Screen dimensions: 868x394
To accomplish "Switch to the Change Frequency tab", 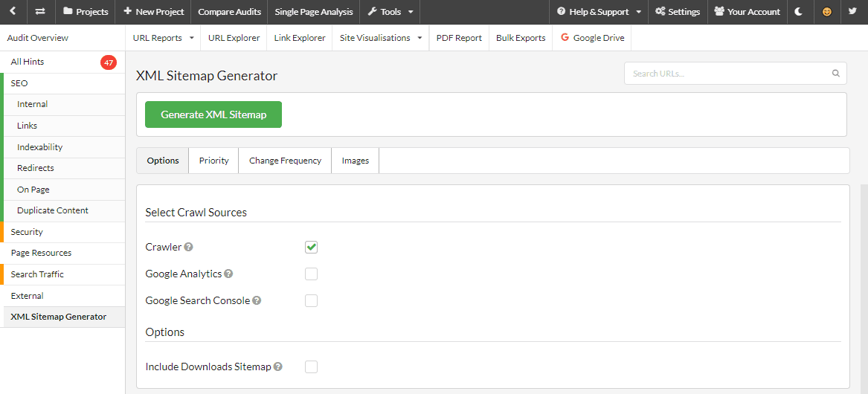I will (x=285, y=161).
